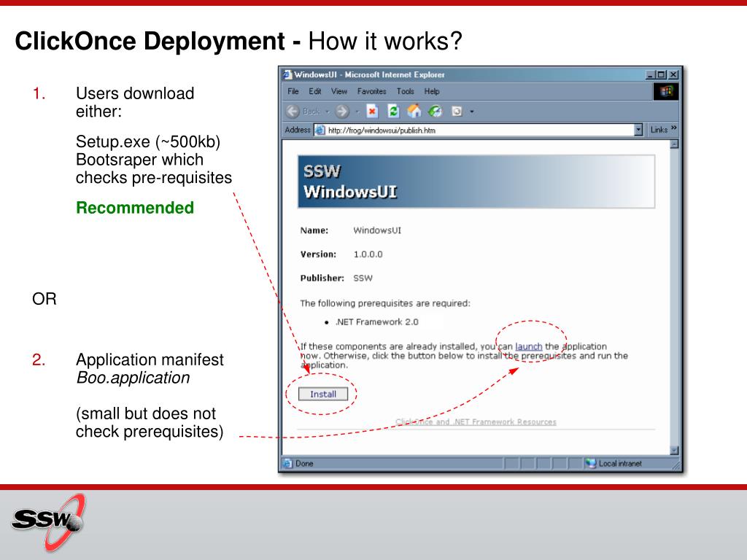Viewport: 747px width, 560px height.
Task: Open the Back button history dropdown arrow
Action: 328,112
